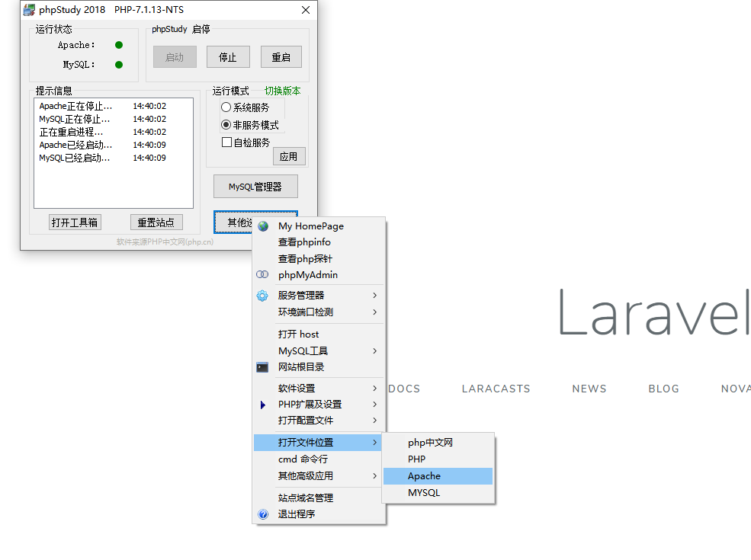Open phpMyAdmin from the menu
This screenshot has width=751, height=560.
(x=319, y=275)
